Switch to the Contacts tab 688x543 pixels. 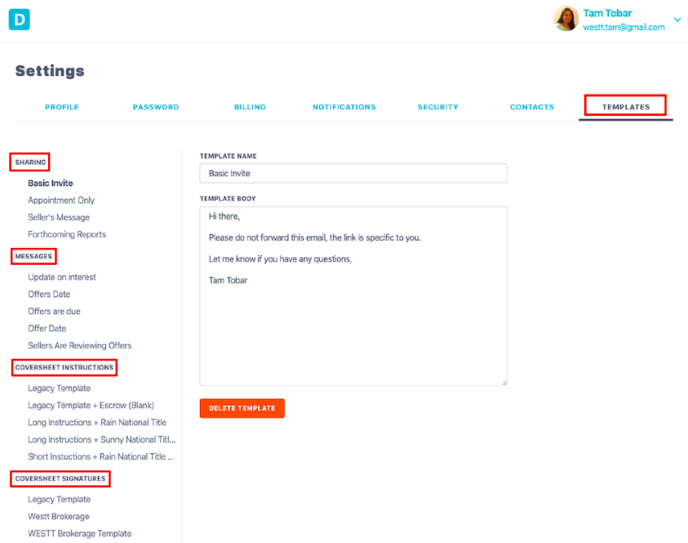click(x=532, y=107)
